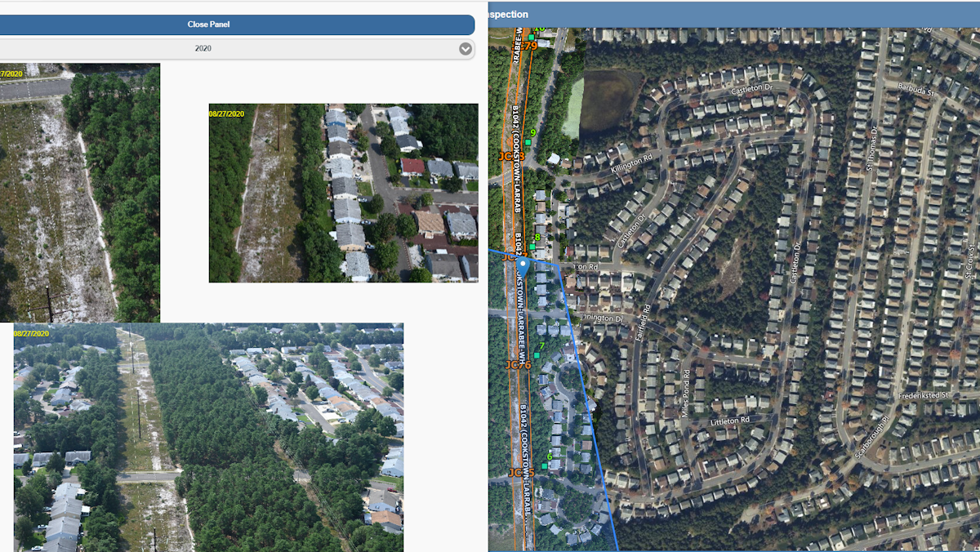
Task: Click green marker beside JC79 label
Action: pyautogui.click(x=532, y=37)
